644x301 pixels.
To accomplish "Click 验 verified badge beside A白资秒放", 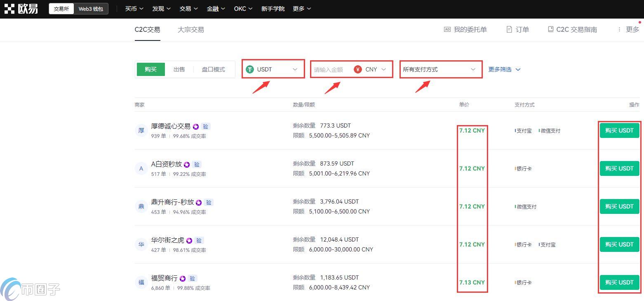I will 197,164.
